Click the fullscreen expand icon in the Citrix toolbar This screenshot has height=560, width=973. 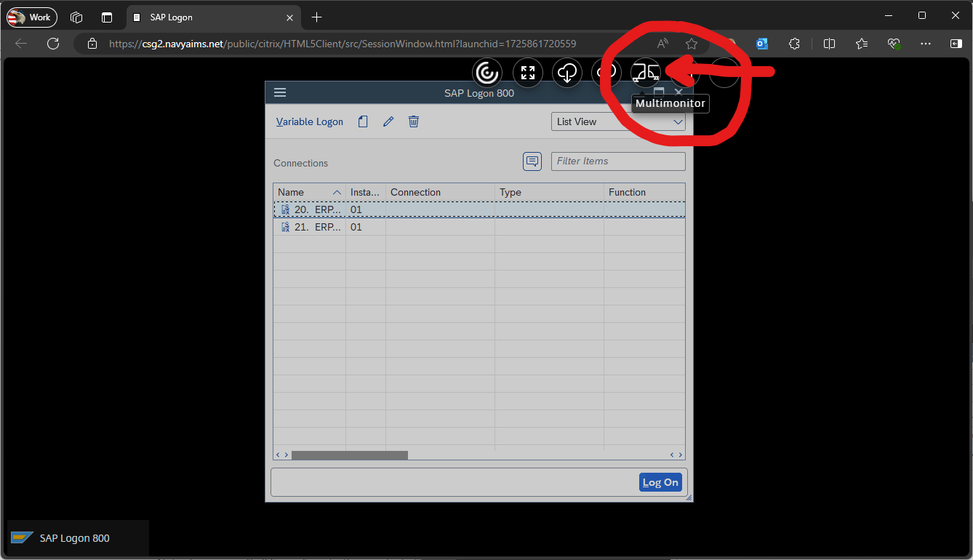527,72
